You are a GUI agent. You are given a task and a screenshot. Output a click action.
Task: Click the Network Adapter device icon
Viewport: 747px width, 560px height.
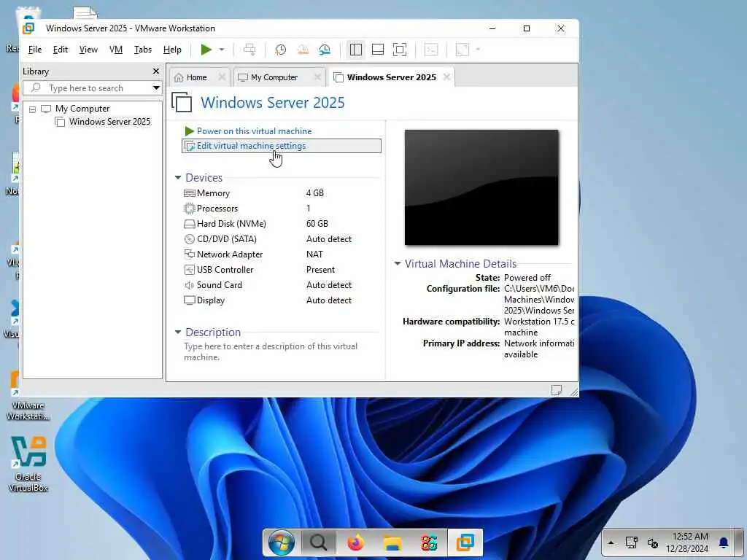coord(190,254)
